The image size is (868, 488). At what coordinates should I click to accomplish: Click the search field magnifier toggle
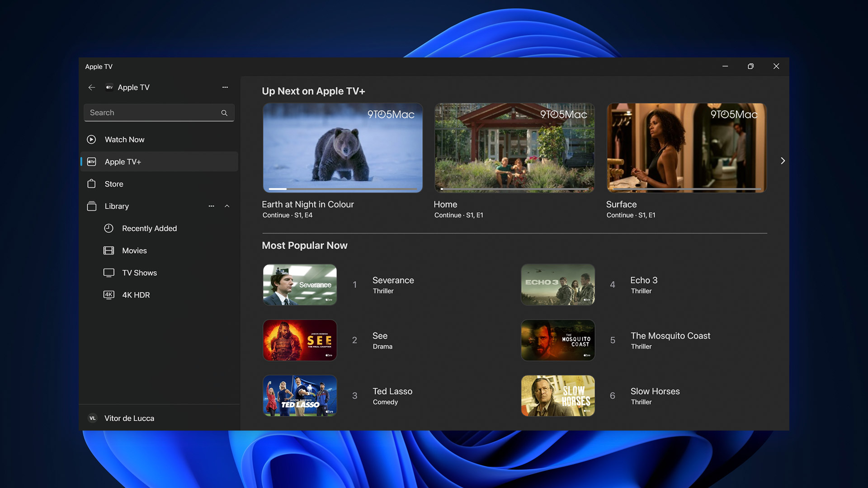(224, 113)
